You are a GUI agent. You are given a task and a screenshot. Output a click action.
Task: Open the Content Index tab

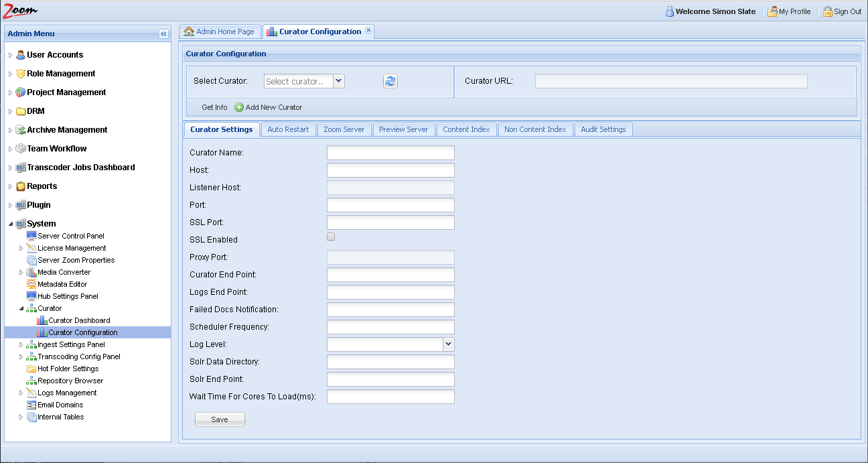(x=467, y=129)
